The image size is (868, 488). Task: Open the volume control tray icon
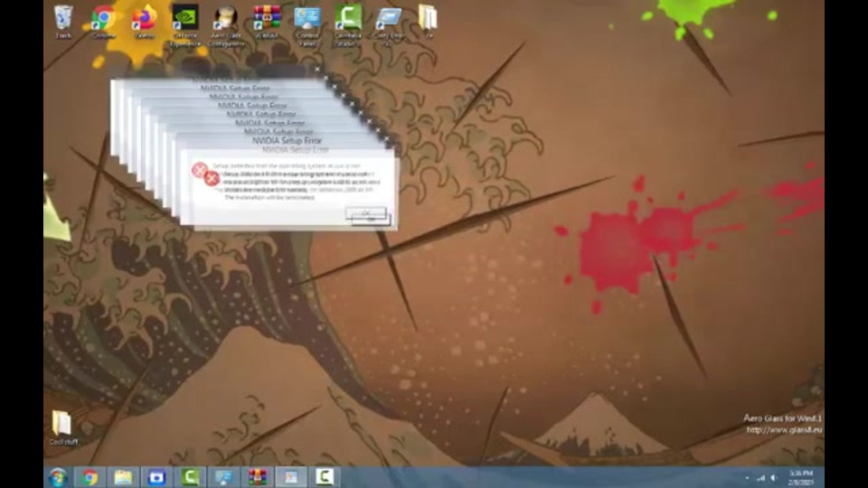tap(774, 477)
